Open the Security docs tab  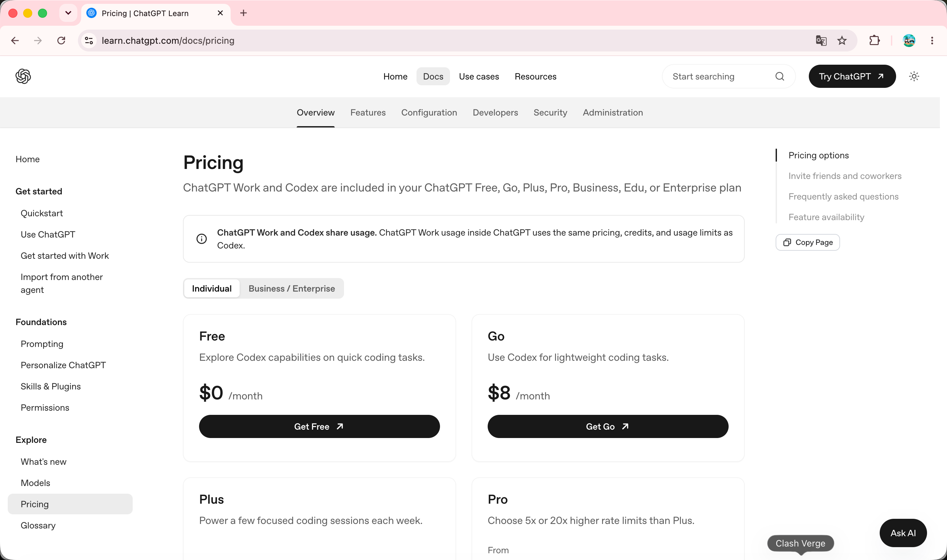coord(550,112)
